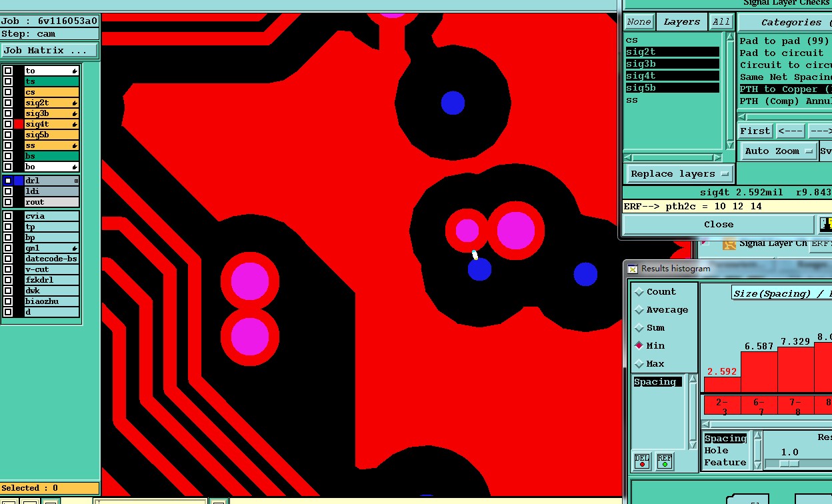Select Feature in results type list
The width and height of the screenshot is (832, 504).
pos(725,463)
